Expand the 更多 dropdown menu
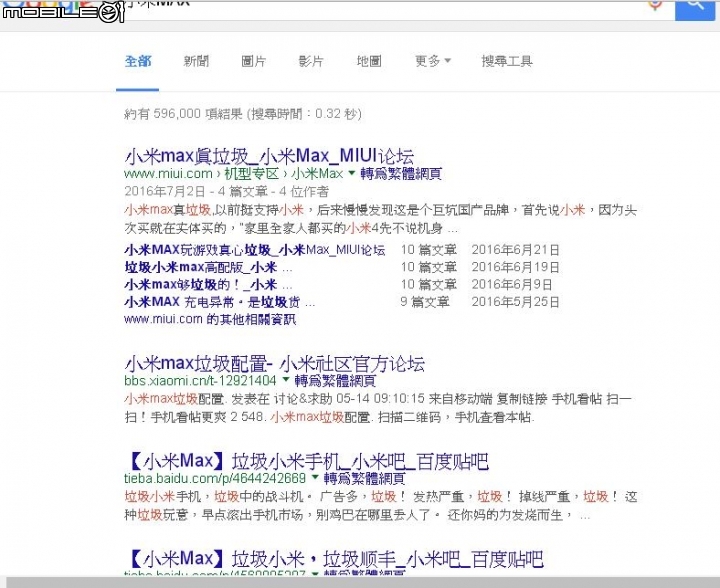The width and height of the screenshot is (720, 588). coord(433,61)
